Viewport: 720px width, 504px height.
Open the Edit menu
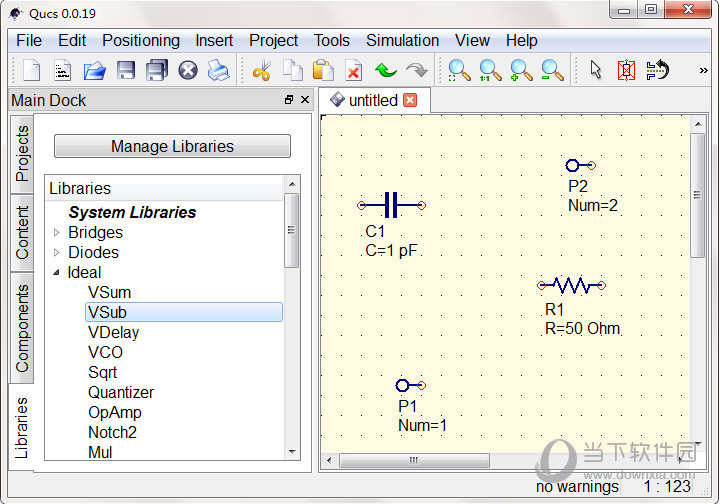72,40
